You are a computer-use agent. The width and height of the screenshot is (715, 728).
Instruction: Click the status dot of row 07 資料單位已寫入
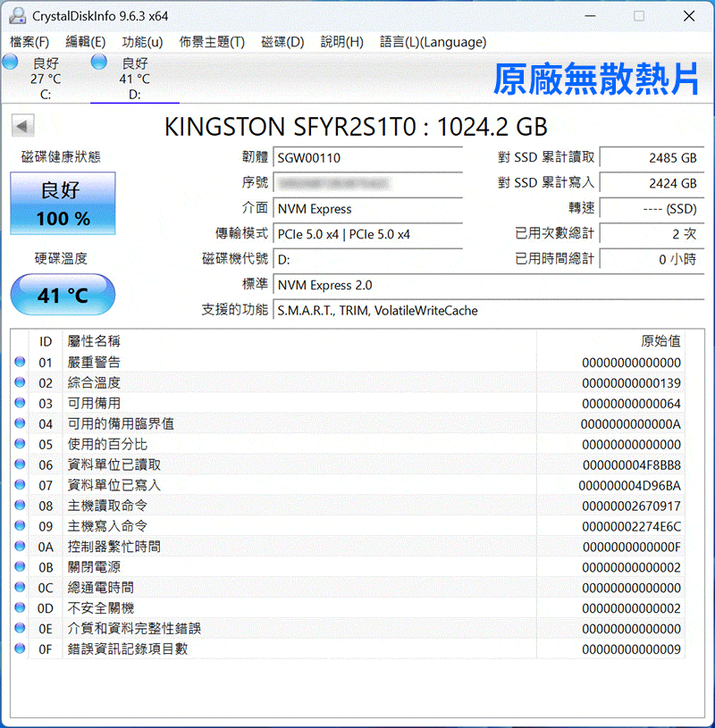coord(20,484)
